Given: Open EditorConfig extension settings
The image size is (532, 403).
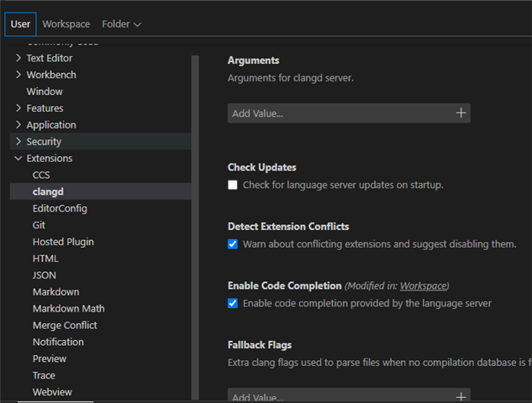Looking at the screenshot, I should pos(60,208).
